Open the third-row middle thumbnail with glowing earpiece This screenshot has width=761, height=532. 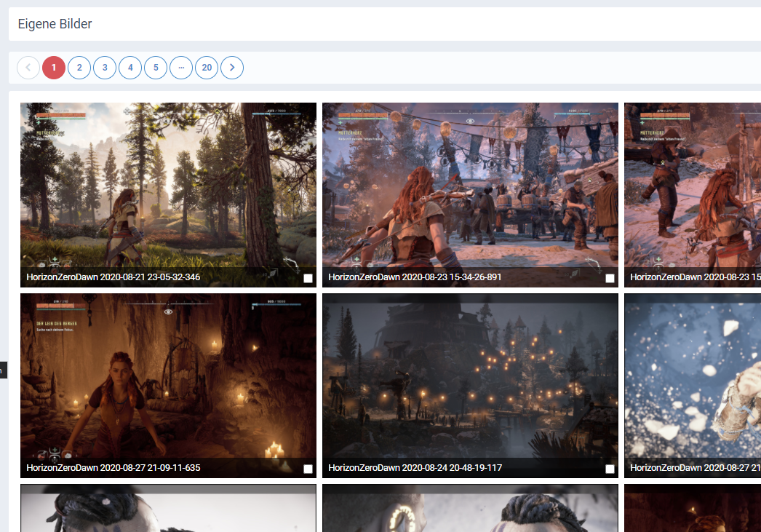(x=470, y=508)
